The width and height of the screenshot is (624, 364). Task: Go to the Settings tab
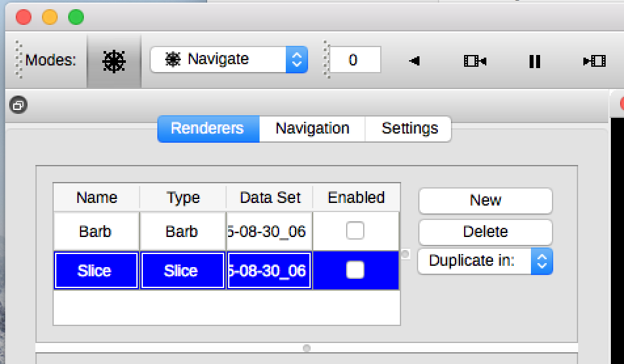[410, 128]
